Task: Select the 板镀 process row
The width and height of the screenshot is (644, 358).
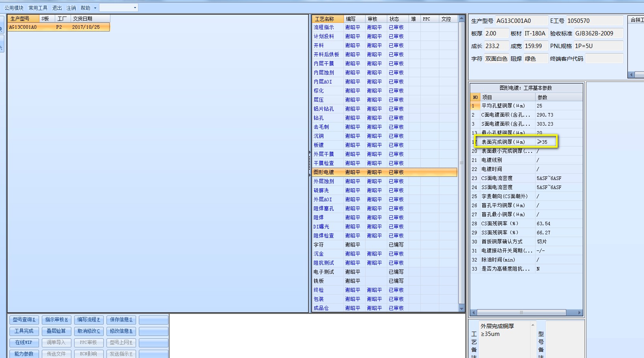Action: tap(385, 145)
